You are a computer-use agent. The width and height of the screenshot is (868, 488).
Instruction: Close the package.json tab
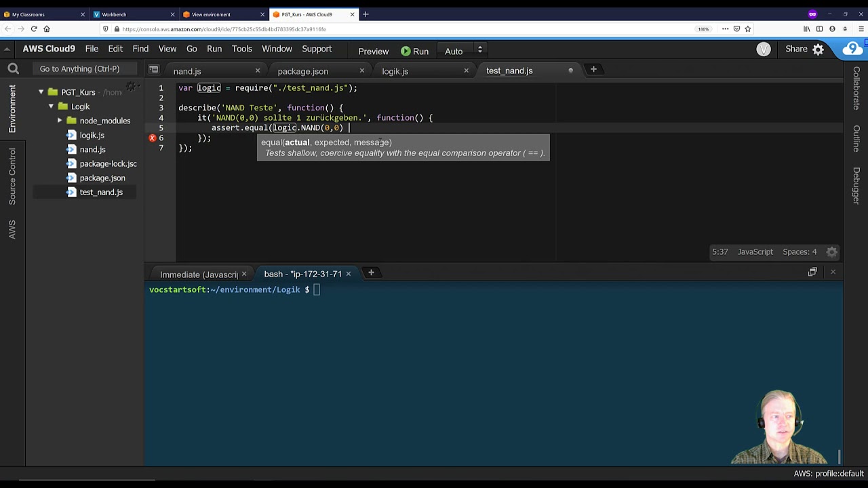click(361, 70)
